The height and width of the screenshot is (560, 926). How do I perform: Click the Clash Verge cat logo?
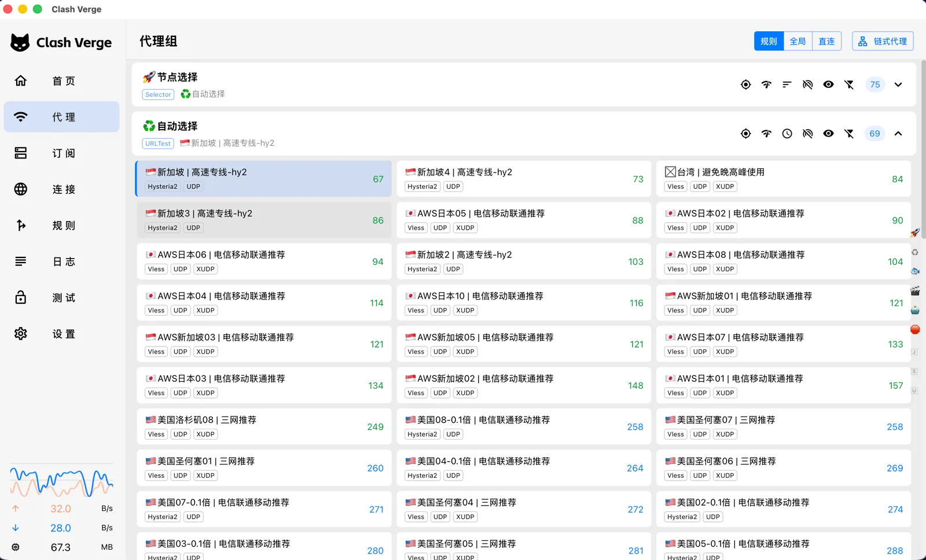click(x=20, y=42)
